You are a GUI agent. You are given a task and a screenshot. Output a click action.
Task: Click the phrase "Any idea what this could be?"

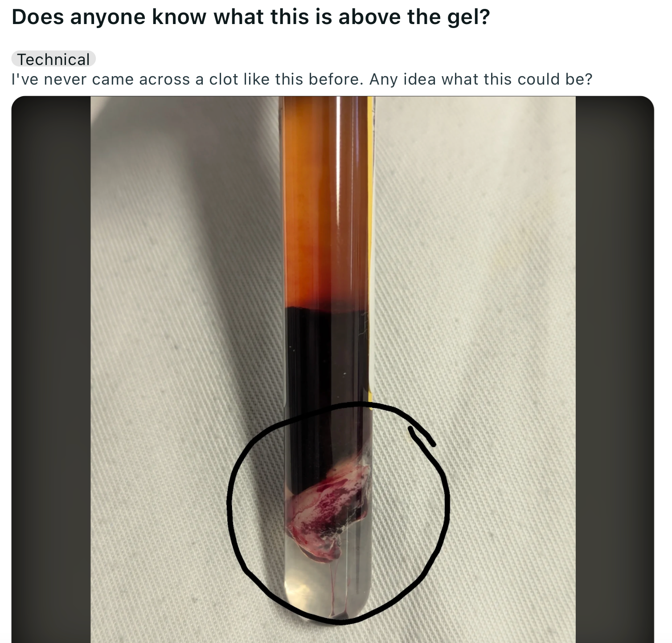481,79
